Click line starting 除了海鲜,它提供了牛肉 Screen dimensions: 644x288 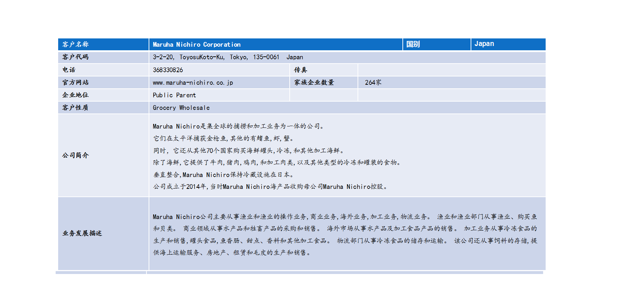click(277, 162)
